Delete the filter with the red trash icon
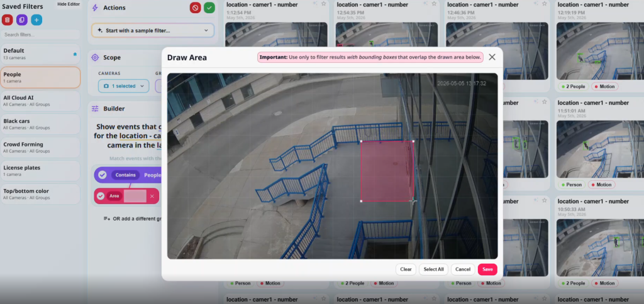The height and width of the screenshot is (304, 644). [8, 20]
